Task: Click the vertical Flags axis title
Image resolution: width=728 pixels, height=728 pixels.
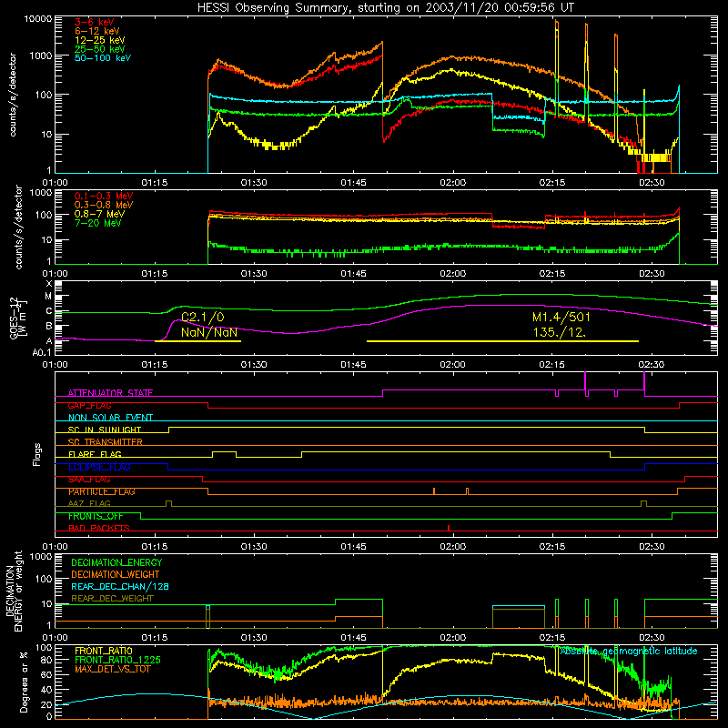Action: [x=37, y=454]
